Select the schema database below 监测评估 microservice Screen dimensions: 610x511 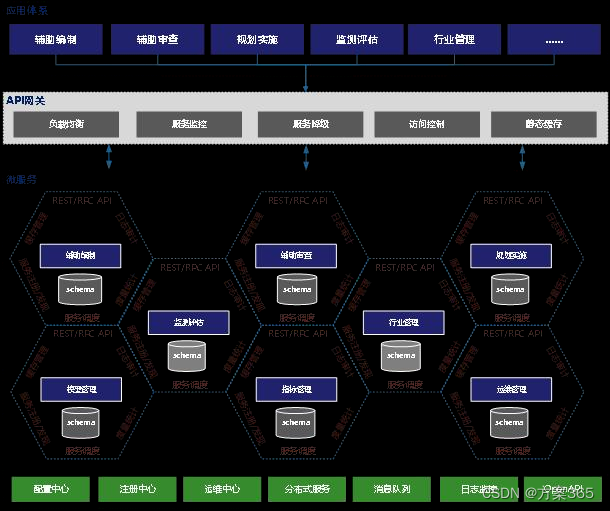187,355
